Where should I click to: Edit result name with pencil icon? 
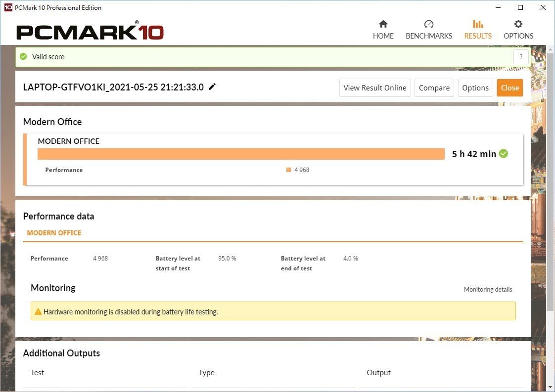click(x=212, y=87)
